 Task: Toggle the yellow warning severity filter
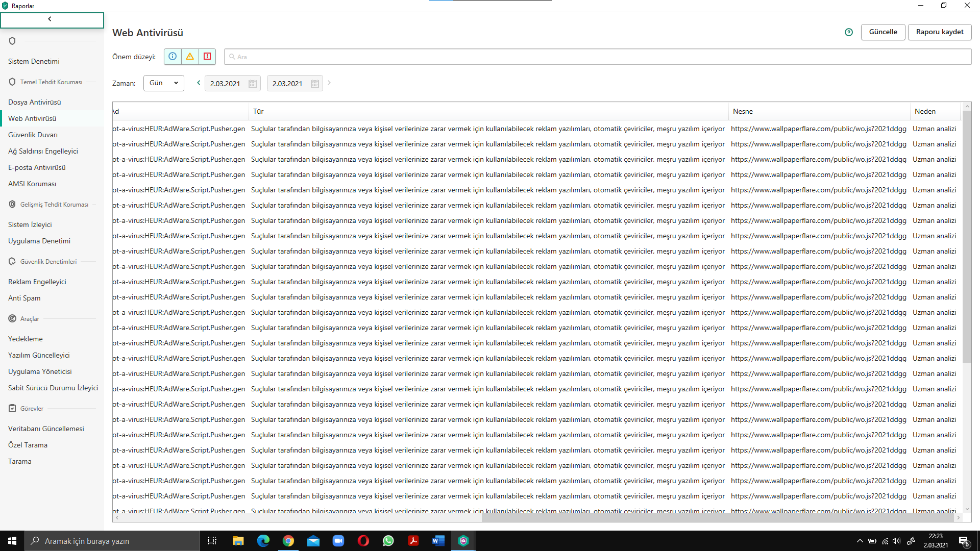(x=190, y=57)
